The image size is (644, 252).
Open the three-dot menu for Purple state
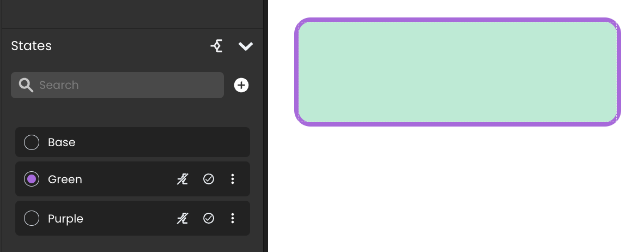click(233, 218)
